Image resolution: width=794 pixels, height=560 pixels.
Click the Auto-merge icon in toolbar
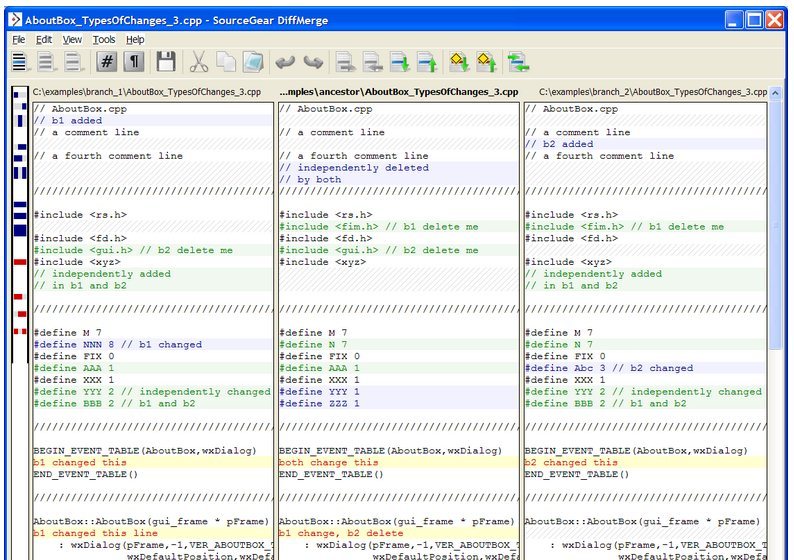pyautogui.click(x=519, y=62)
